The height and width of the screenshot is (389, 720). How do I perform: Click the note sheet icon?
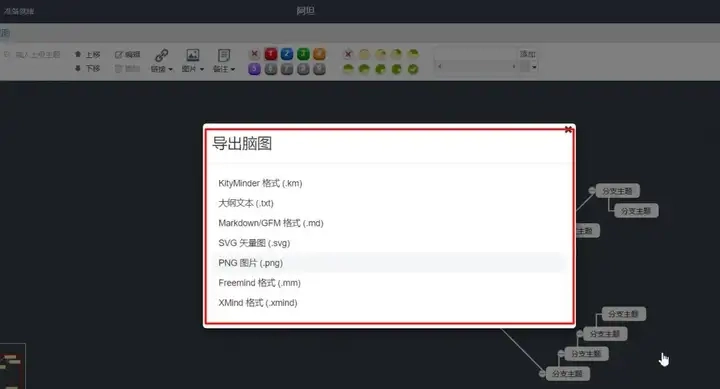(224, 55)
